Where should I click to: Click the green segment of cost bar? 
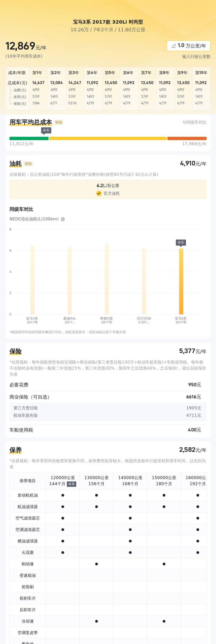click(29, 139)
